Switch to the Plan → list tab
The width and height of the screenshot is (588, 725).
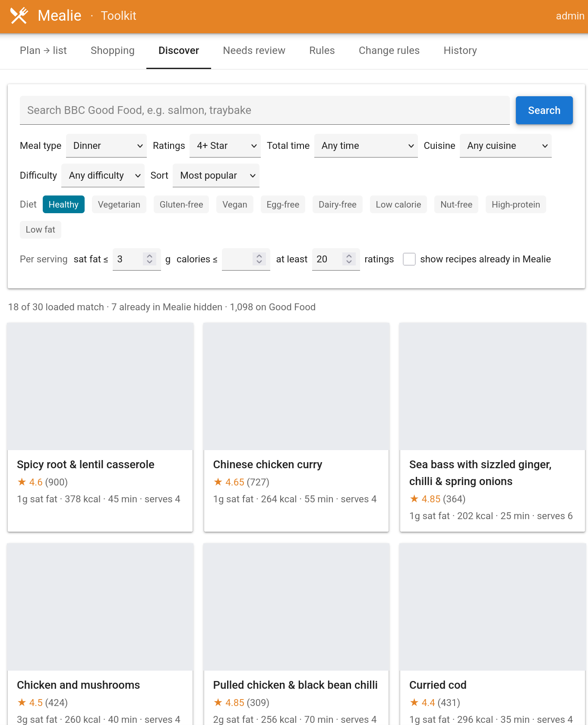point(43,50)
